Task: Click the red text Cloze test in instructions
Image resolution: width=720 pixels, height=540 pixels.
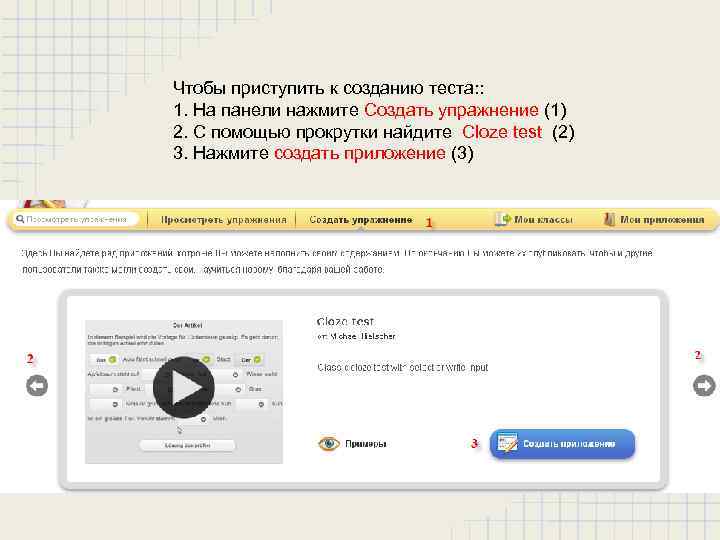Action: tap(502, 132)
